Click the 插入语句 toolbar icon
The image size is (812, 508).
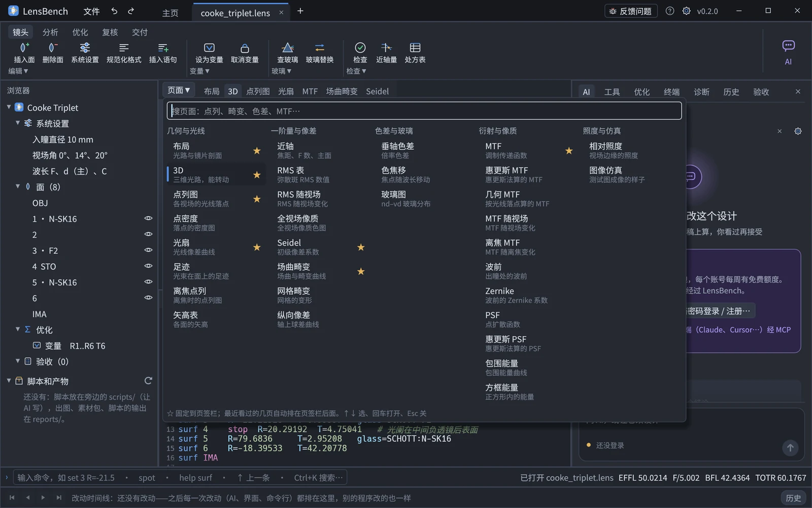163,48
